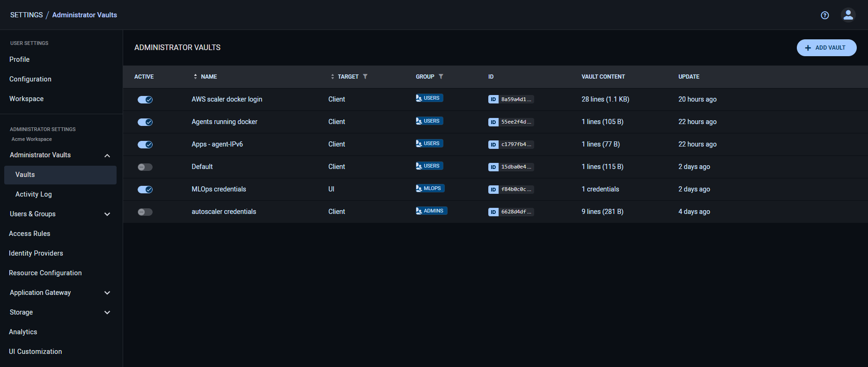The image size is (868, 367).
Task: Click MLOPS group tag icon
Action: [x=419, y=188]
